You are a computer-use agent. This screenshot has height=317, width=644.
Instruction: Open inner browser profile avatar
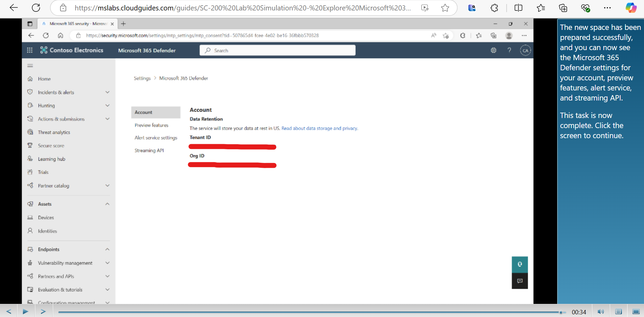coord(509,35)
